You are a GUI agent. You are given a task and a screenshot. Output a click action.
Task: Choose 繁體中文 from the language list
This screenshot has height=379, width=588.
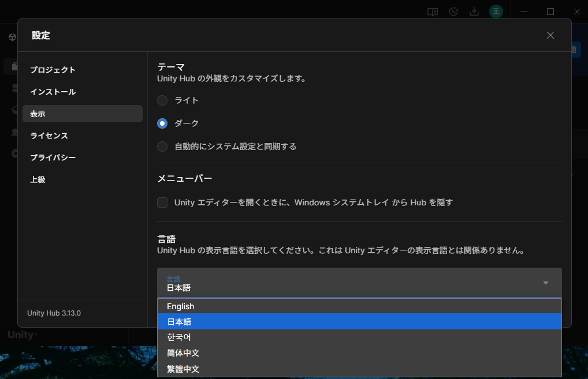click(359, 369)
